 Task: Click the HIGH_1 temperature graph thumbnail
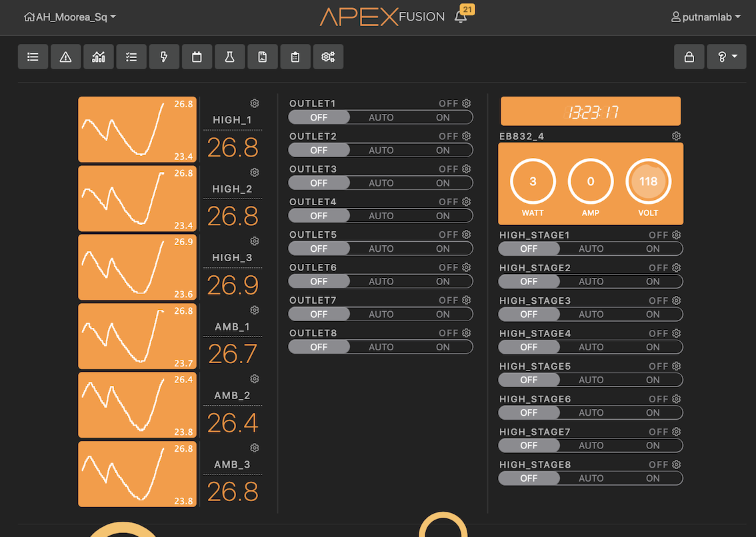point(137,129)
